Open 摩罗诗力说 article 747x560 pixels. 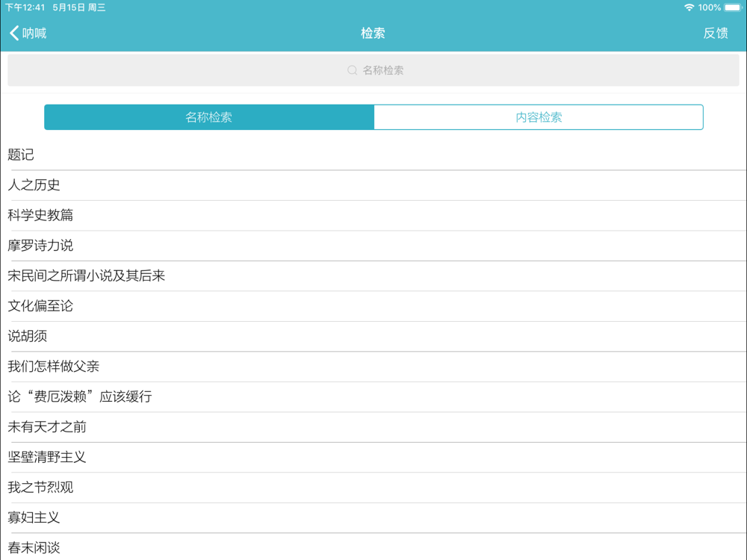point(373,246)
